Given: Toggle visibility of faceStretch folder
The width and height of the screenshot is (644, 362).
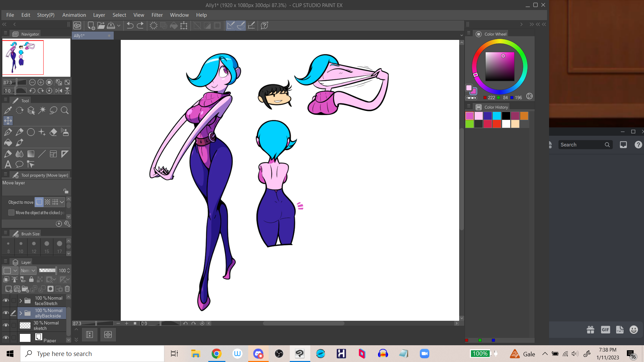Looking at the screenshot, I should [x=6, y=300].
